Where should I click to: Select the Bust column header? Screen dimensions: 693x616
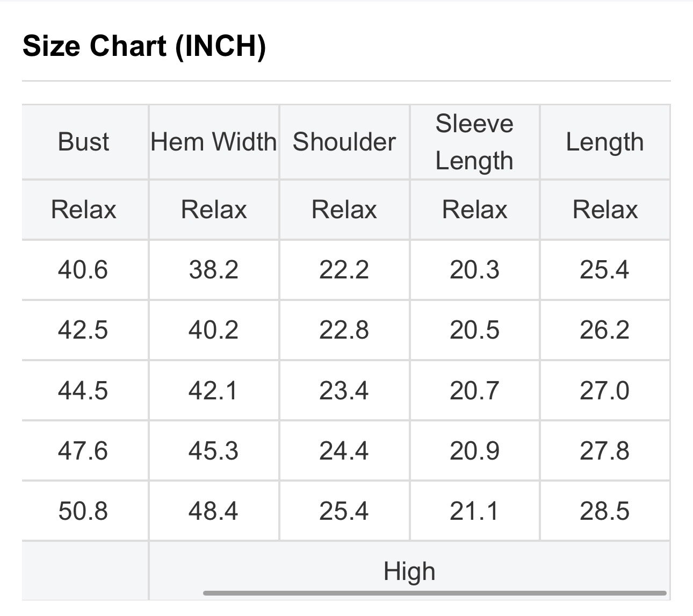point(83,142)
